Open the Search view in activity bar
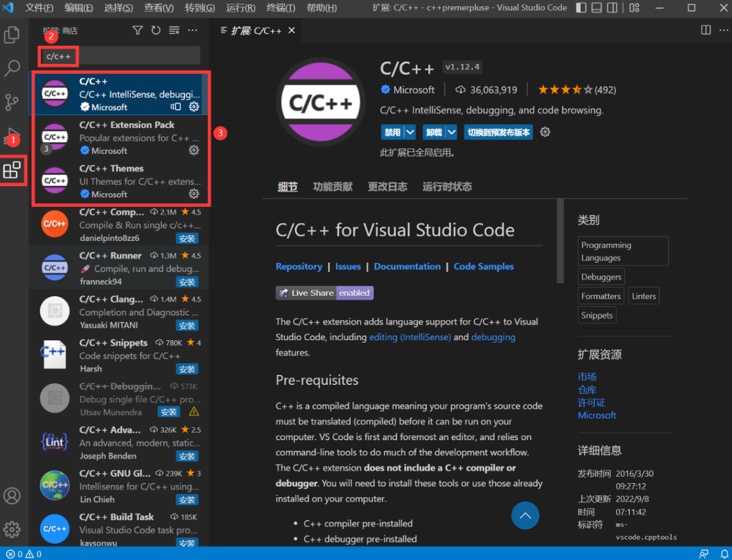732x560 pixels. (x=12, y=68)
